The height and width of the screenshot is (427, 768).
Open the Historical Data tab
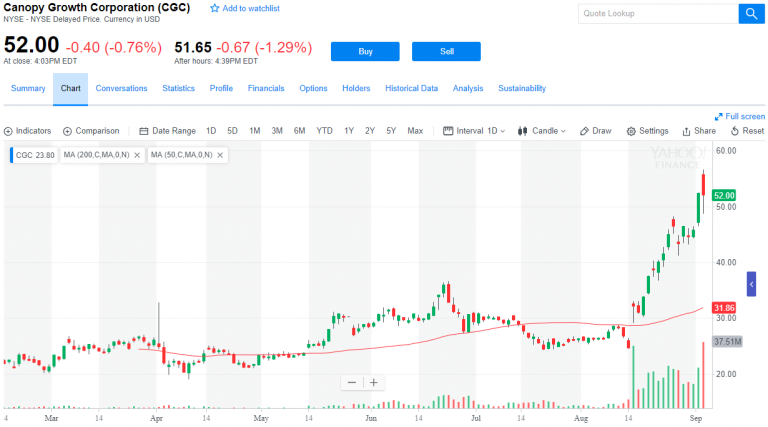411,88
